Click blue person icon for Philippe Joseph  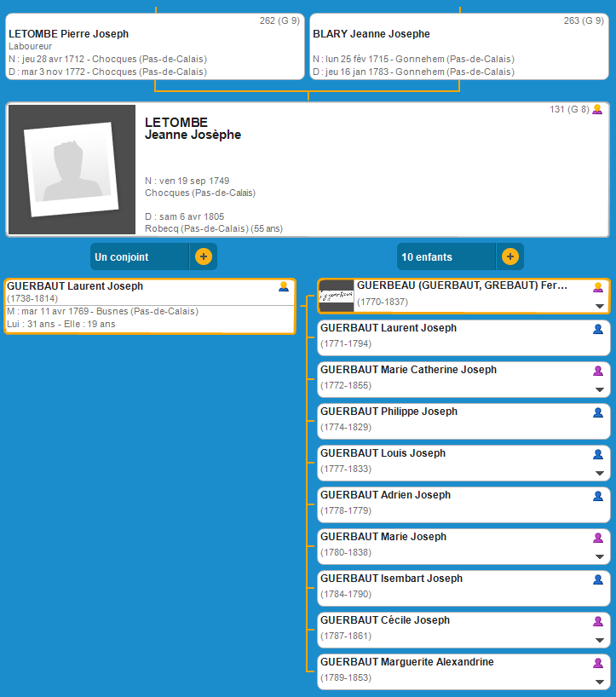click(598, 412)
